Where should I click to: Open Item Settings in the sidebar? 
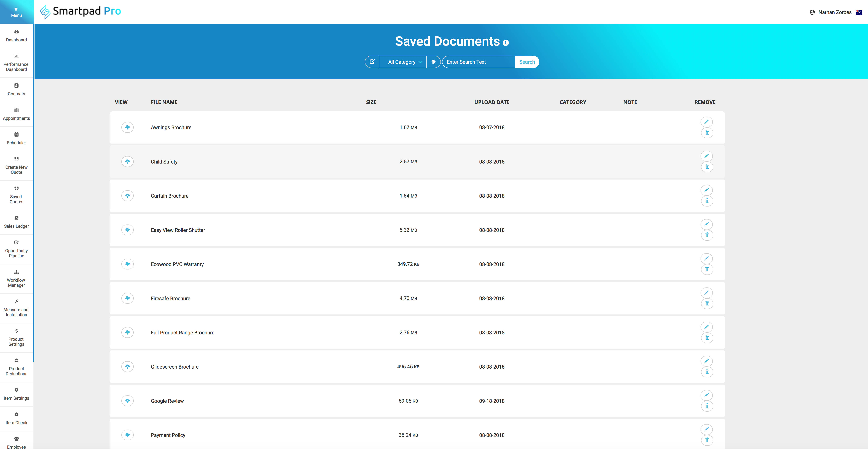(x=17, y=394)
